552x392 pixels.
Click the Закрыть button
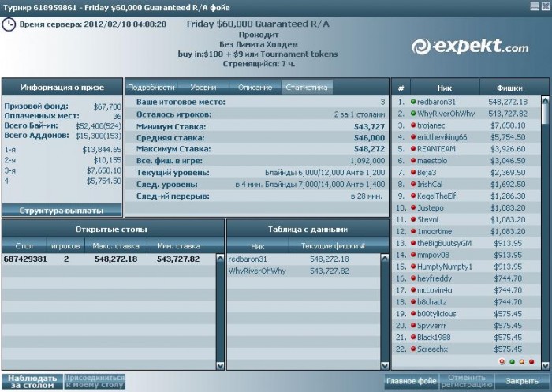coord(522,381)
